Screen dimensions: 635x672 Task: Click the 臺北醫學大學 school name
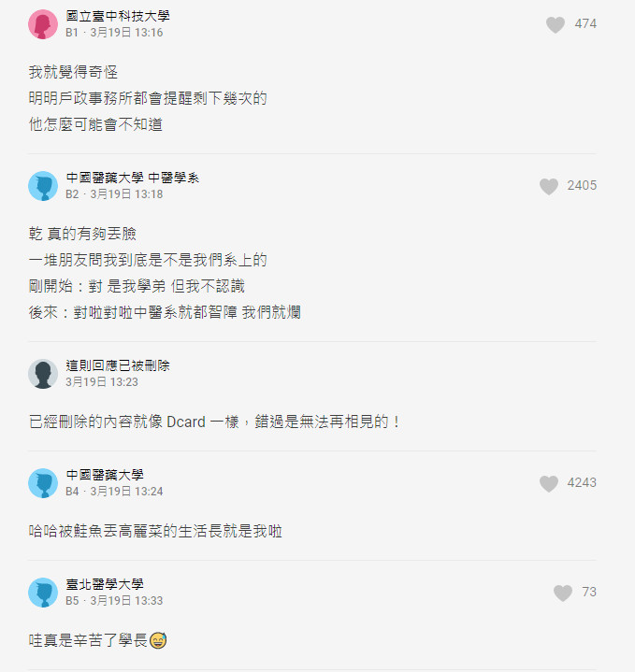click(105, 584)
